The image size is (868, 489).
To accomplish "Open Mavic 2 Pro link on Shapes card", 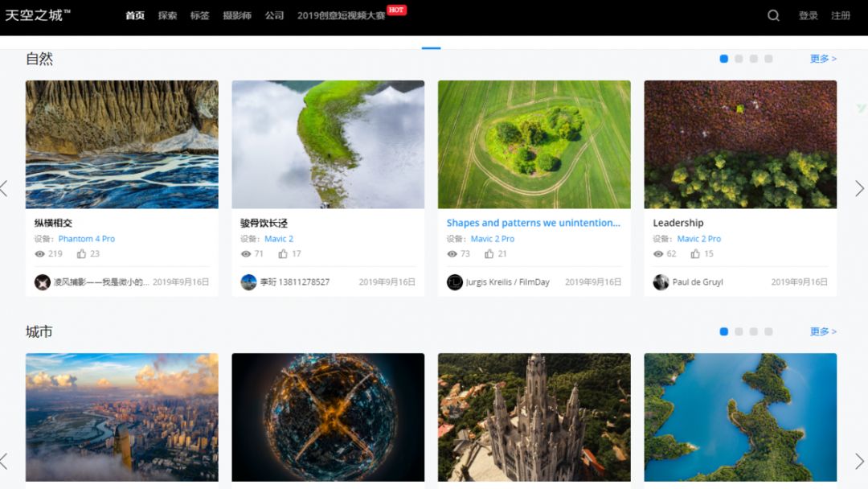I will (493, 239).
